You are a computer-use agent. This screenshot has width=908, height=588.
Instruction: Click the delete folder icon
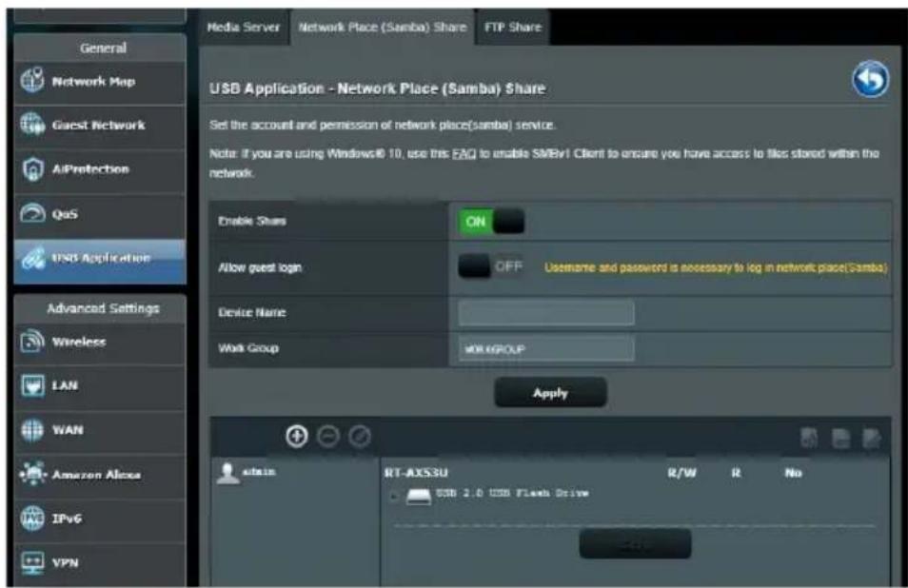click(x=840, y=438)
